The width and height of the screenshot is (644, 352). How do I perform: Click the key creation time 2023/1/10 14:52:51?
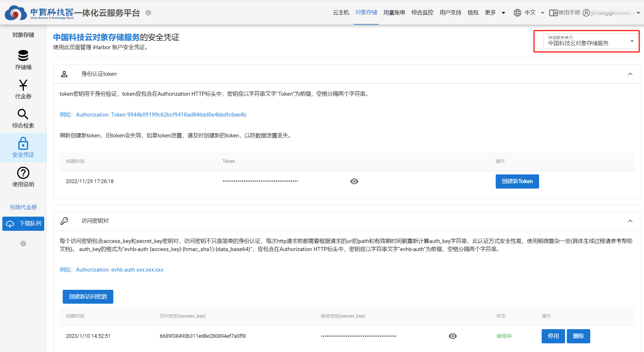point(88,336)
